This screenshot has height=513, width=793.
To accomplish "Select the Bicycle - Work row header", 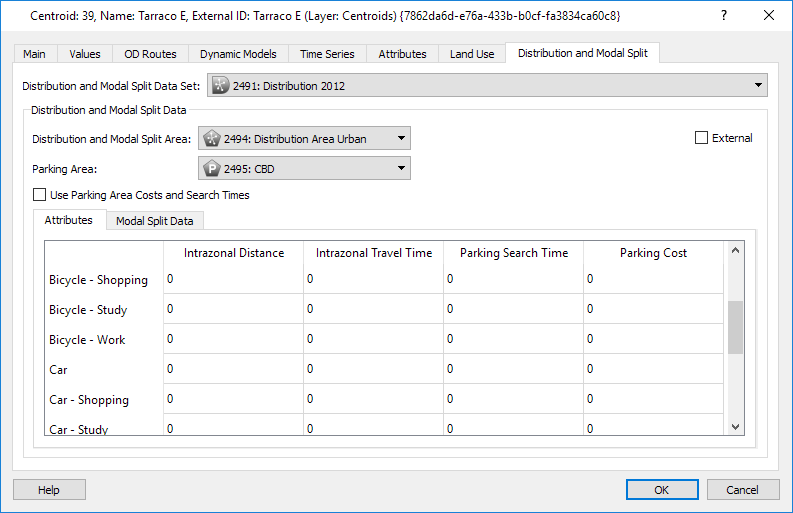I will 104,339.
